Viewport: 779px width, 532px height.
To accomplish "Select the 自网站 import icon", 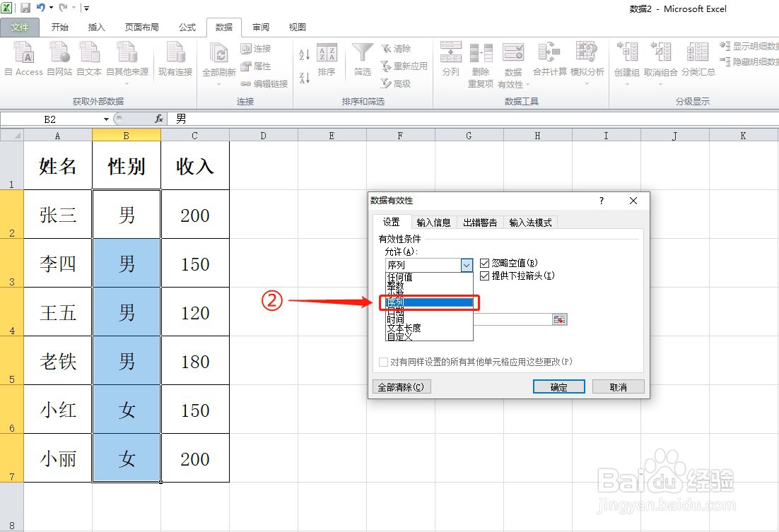I will pyautogui.click(x=59, y=57).
